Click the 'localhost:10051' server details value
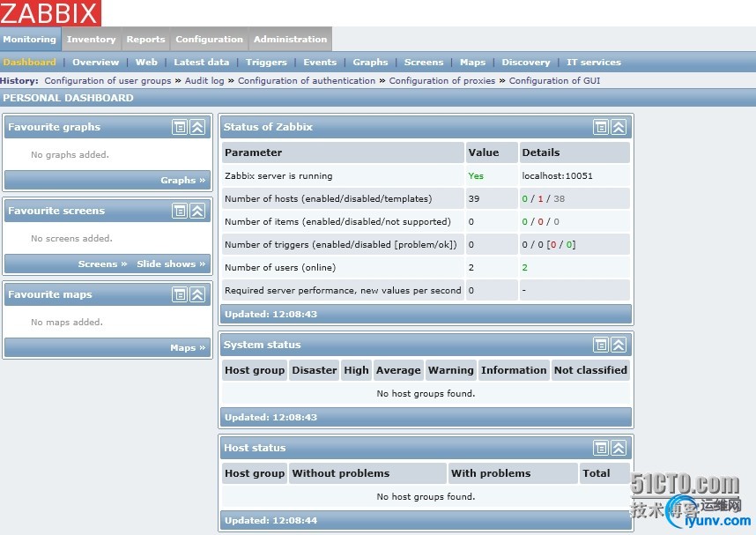The width and height of the screenshot is (756, 535). [558, 175]
